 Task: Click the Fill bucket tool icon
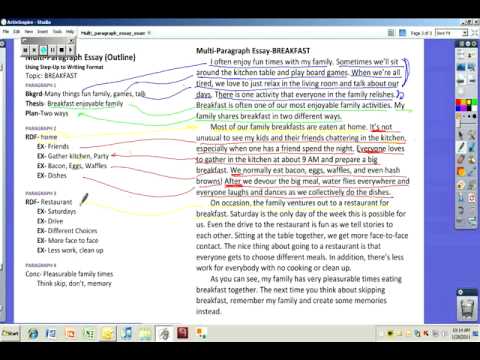coord(461,172)
